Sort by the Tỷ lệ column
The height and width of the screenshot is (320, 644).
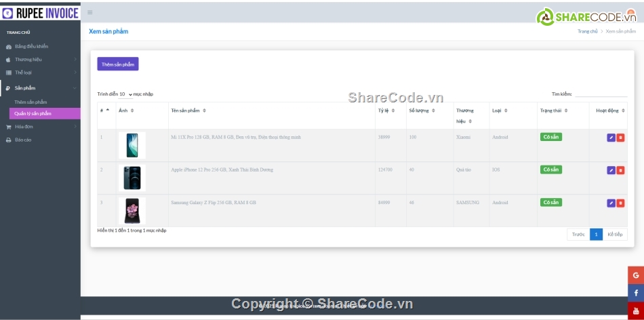(x=393, y=111)
